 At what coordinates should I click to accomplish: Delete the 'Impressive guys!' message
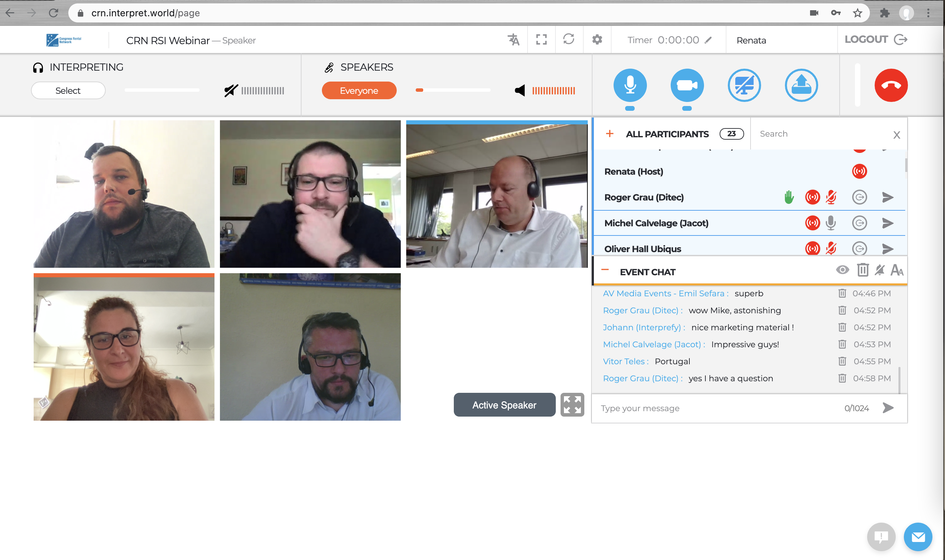pos(842,344)
